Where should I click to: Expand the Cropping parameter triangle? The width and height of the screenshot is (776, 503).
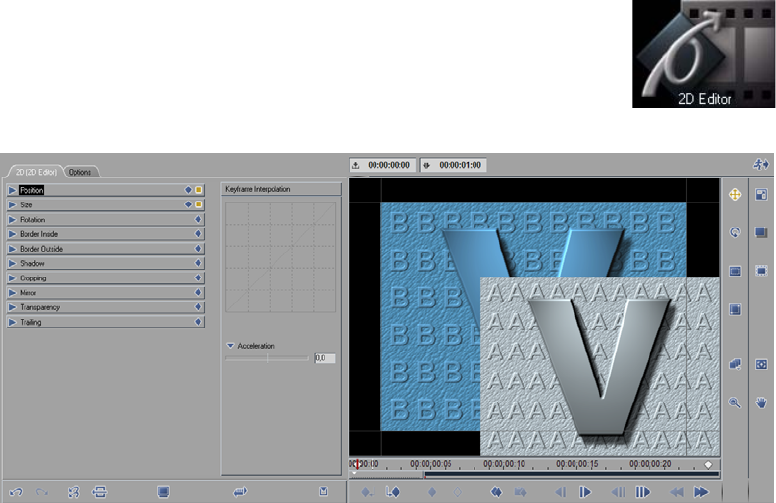(x=12, y=278)
